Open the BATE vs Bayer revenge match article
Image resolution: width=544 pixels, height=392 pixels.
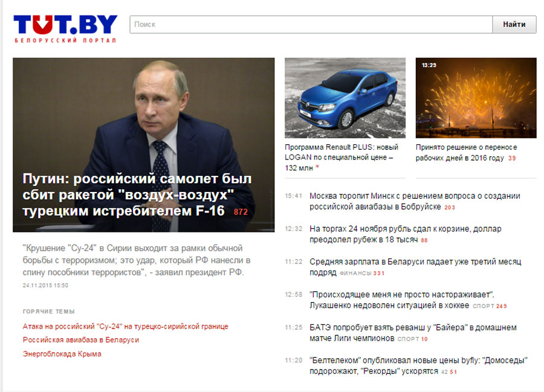pos(413,333)
